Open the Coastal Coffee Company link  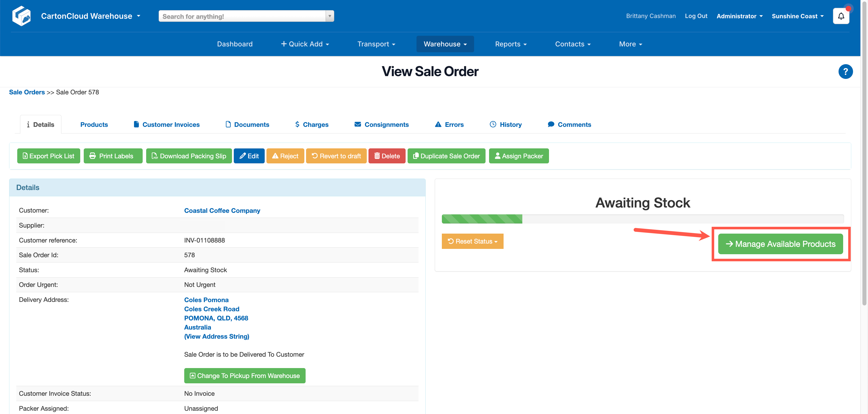coord(222,210)
